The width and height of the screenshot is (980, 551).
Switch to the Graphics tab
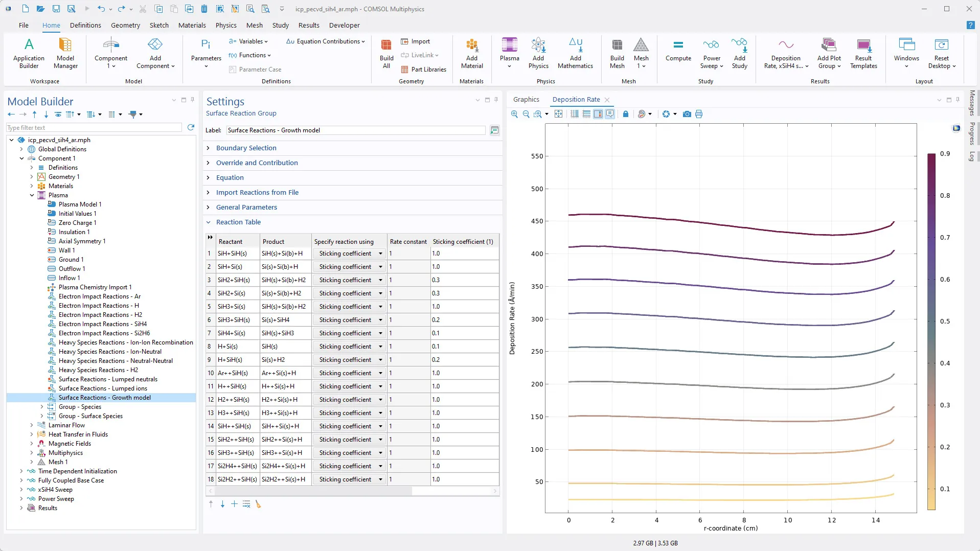[526, 100]
